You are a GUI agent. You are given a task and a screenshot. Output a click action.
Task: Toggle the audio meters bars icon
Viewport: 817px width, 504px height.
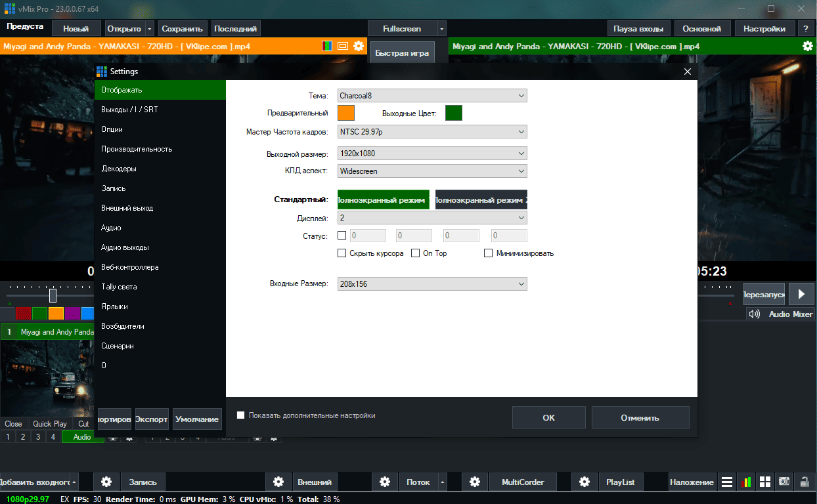point(745,482)
